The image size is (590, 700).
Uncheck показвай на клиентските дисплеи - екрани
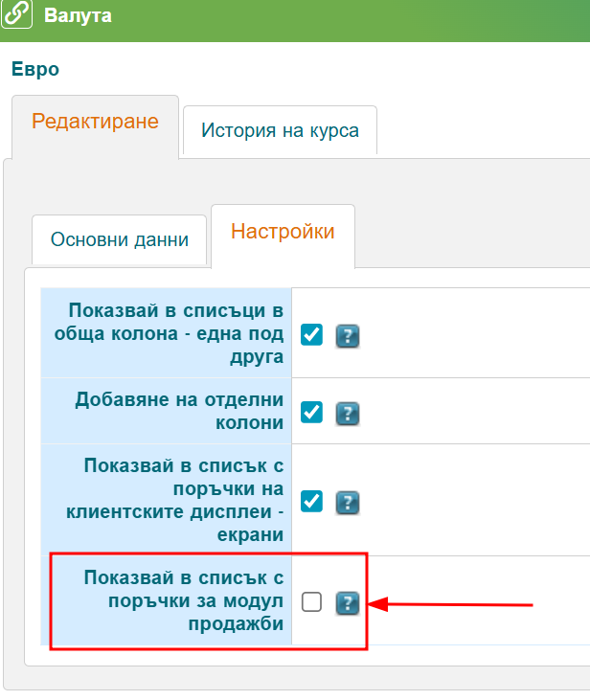[311, 501]
